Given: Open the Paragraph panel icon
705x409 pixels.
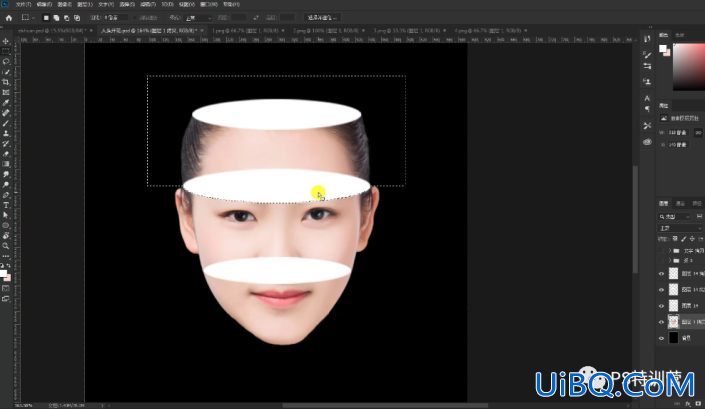Looking at the screenshot, I should click(647, 109).
